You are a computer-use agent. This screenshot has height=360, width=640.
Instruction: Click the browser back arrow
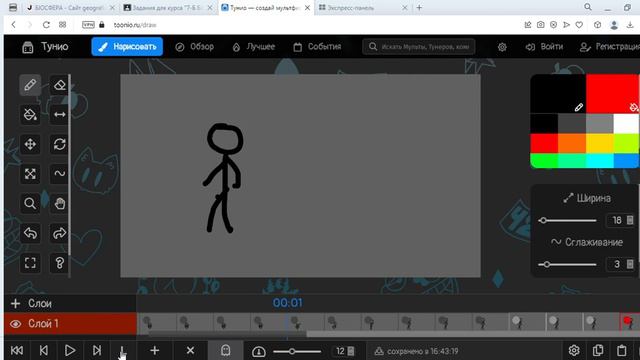click(x=13, y=25)
